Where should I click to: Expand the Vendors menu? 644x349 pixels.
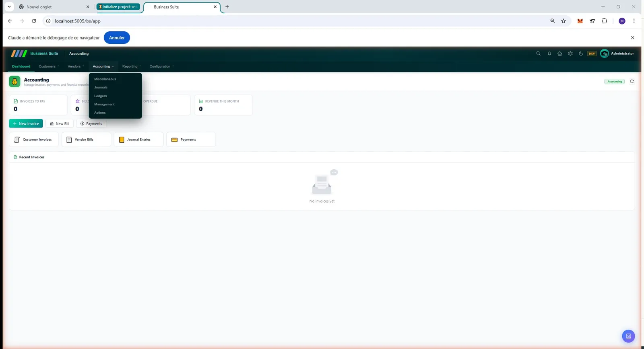click(x=76, y=66)
